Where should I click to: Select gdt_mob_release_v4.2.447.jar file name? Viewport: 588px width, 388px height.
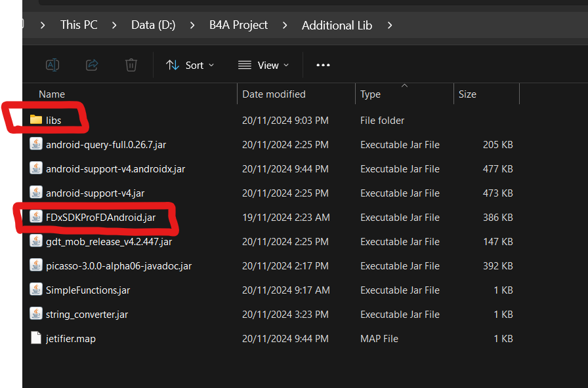tap(109, 242)
